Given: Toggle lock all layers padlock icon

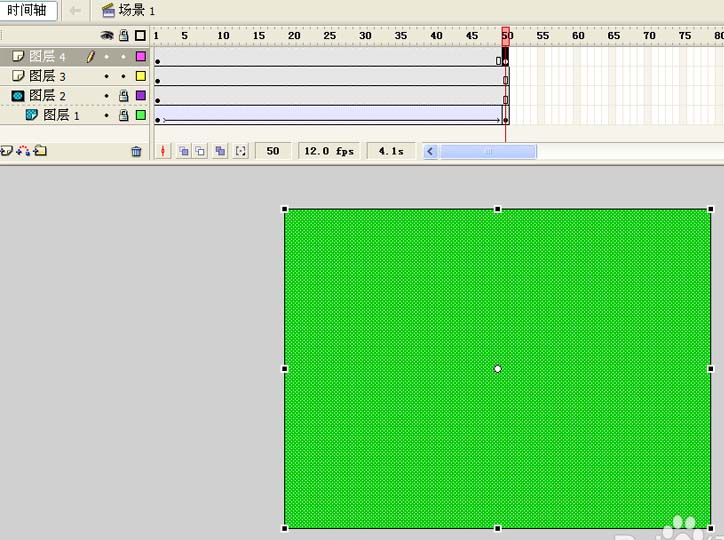Looking at the screenshot, I should (x=124, y=36).
